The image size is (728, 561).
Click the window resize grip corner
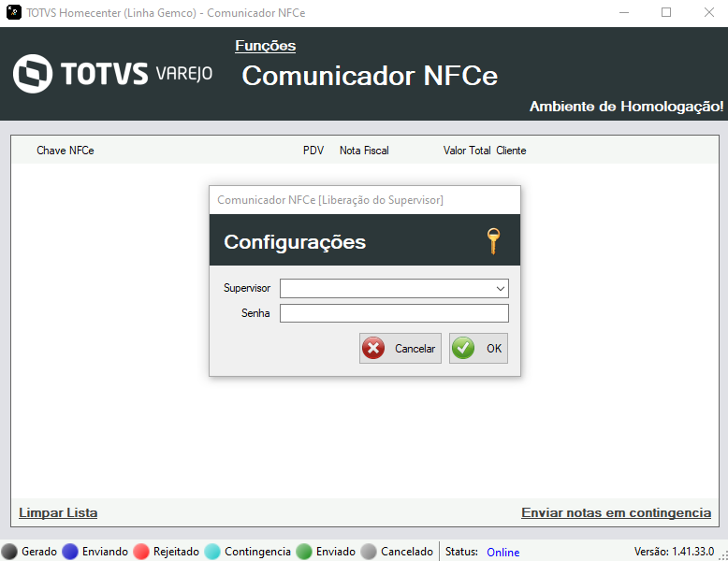(x=723, y=556)
